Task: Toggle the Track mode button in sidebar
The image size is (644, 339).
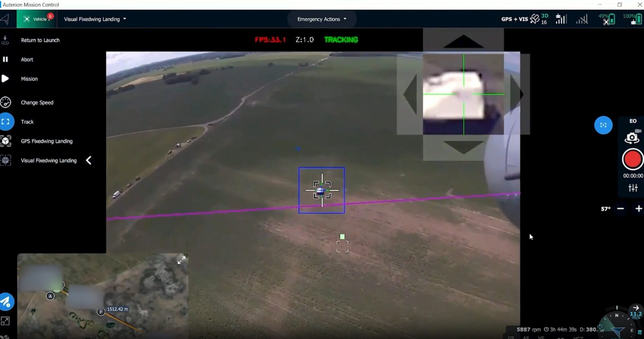Action: [6, 122]
